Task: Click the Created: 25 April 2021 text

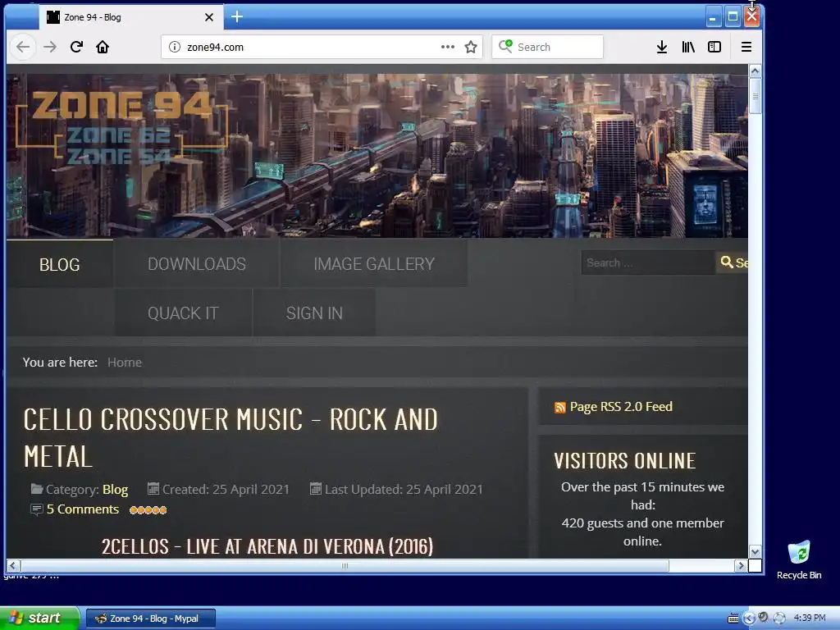Action: [x=225, y=490]
